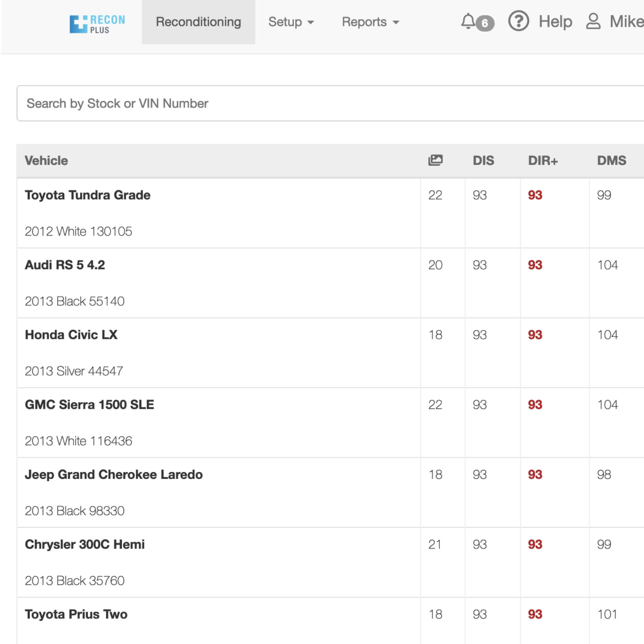
Task: Click DIS value 93 for Audi RS 5
Action: 480,265
